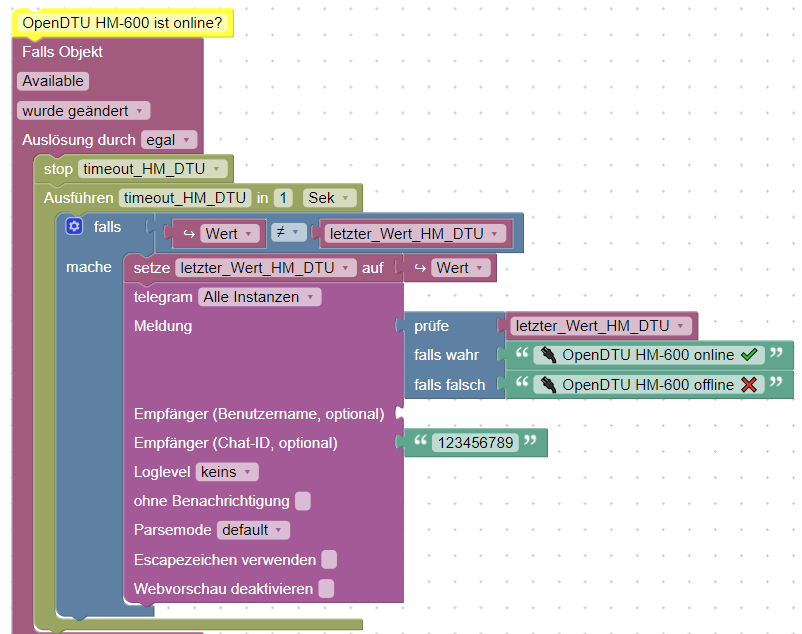
Task: Click the falls wahr label
Action: (x=446, y=355)
